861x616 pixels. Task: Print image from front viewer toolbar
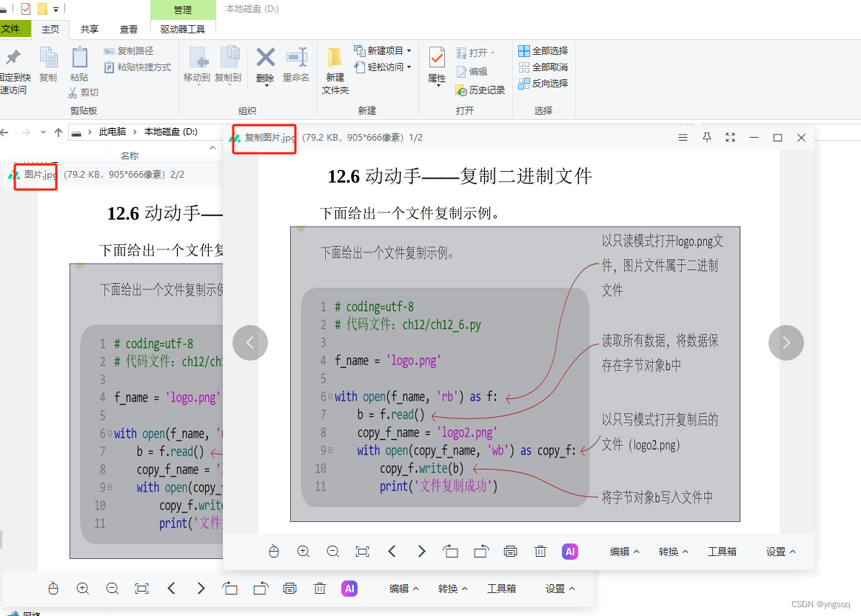pyautogui.click(x=511, y=551)
